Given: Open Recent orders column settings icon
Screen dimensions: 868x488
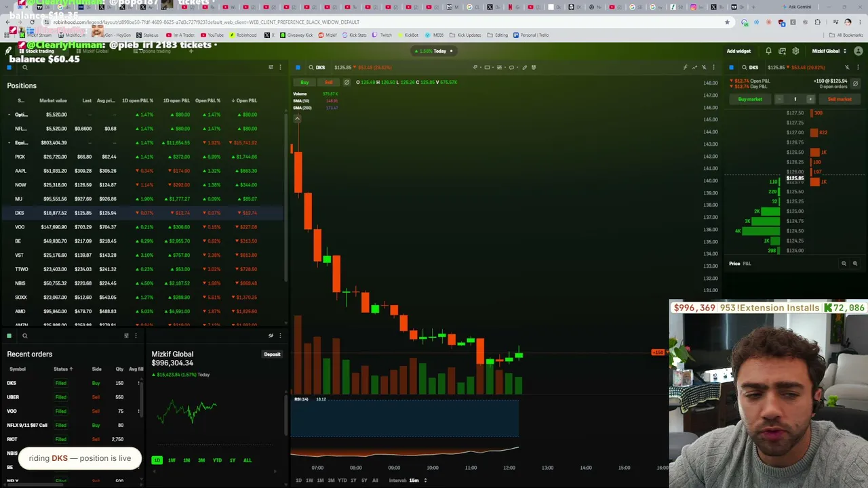Looking at the screenshot, I should [x=126, y=335].
